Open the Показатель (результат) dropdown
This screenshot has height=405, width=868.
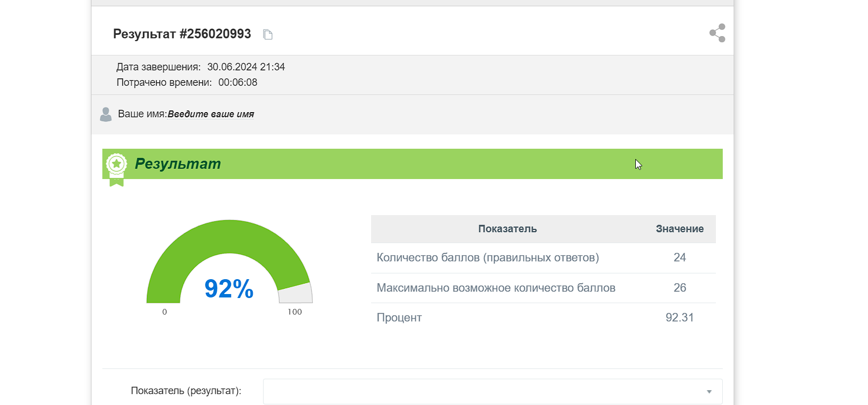pos(492,391)
